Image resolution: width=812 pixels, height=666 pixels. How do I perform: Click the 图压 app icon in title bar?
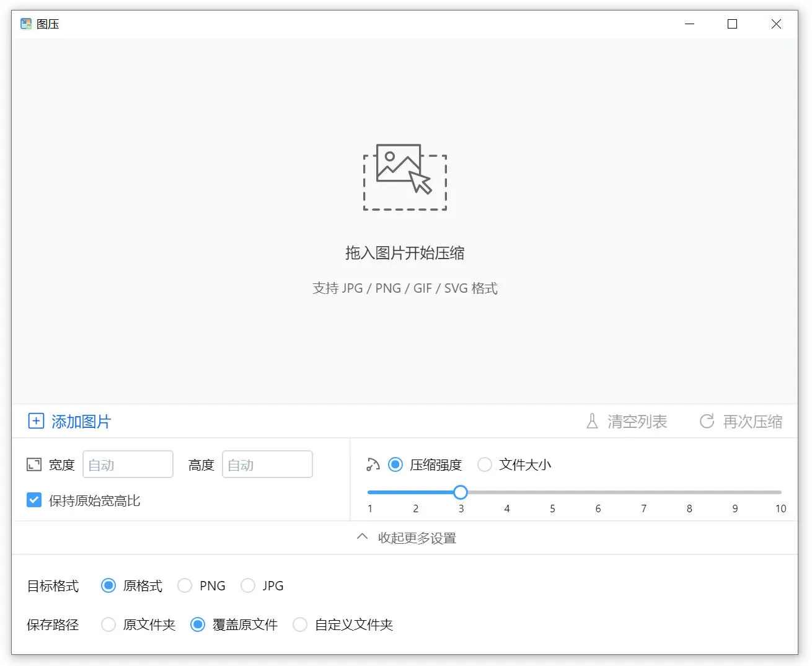tap(26, 24)
